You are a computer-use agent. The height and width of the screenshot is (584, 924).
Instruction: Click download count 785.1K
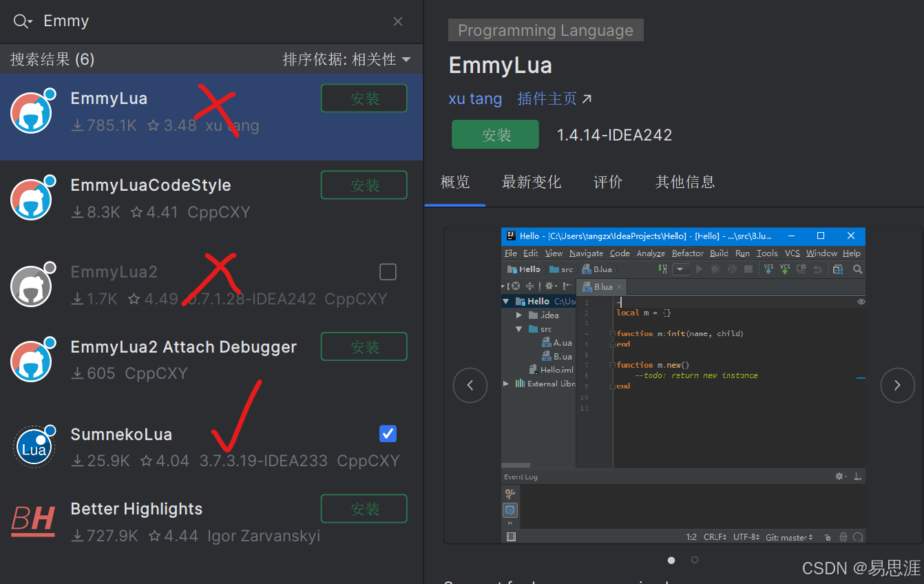tap(105, 125)
